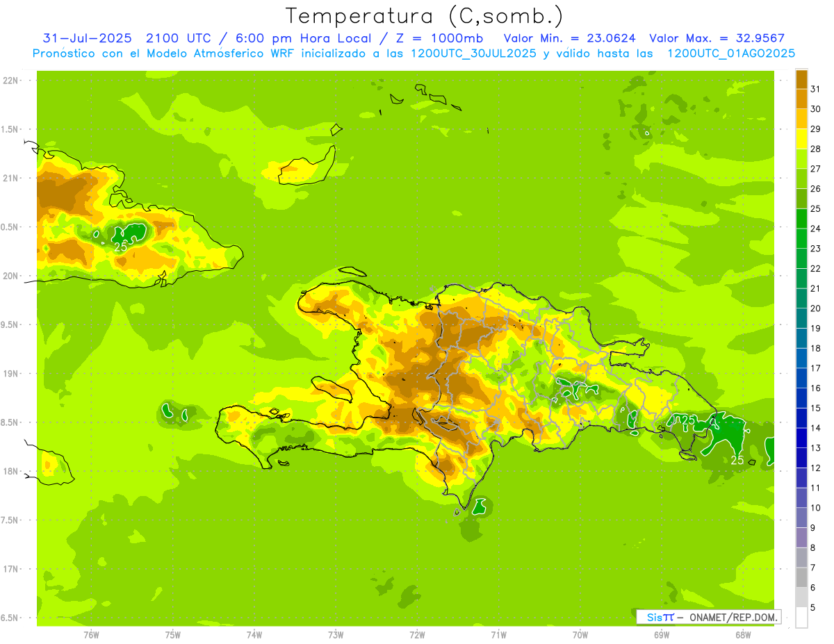Select the "1200UTC_01AGO2025" valid-until time
The width and height of the screenshot is (834, 644).
pos(731,53)
